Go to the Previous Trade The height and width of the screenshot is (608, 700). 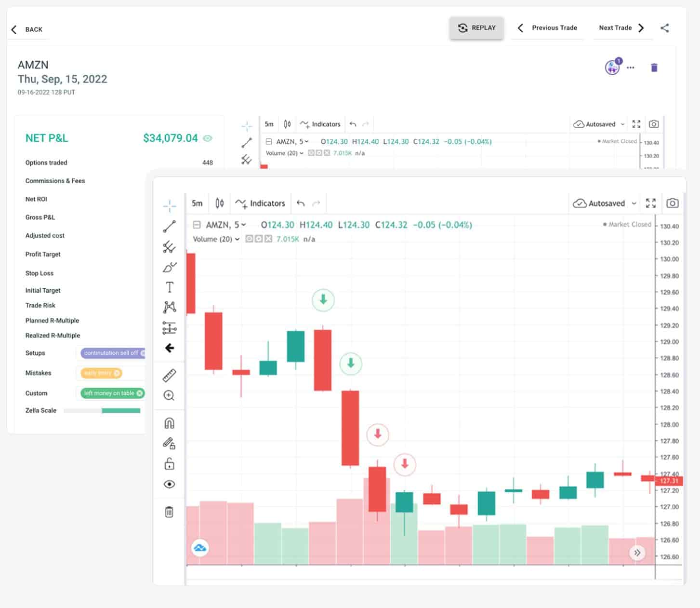click(x=547, y=28)
